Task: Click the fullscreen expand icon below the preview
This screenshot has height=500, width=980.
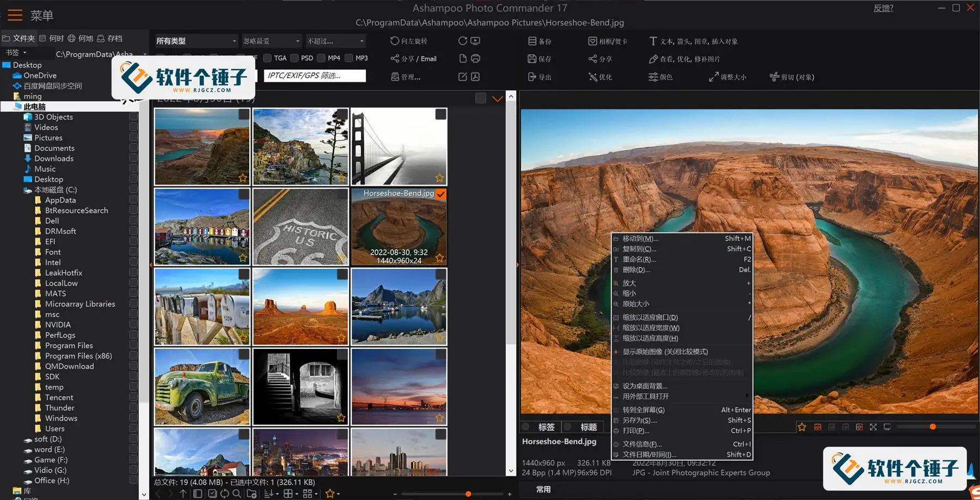Action: (873, 427)
